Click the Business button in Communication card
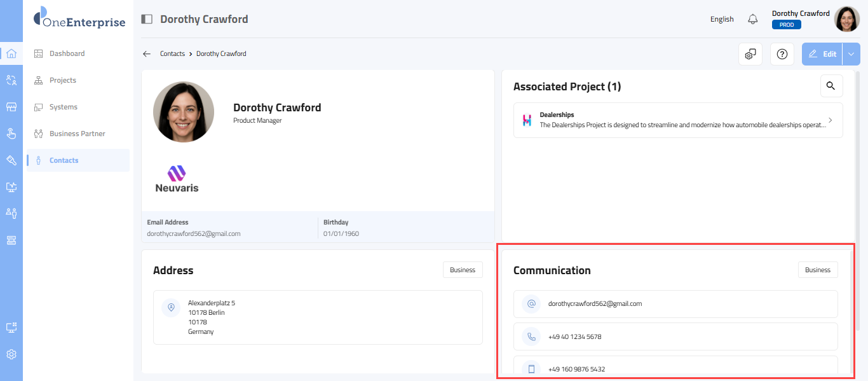Image resolution: width=868 pixels, height=381 pixels. (x=818, y=270)
